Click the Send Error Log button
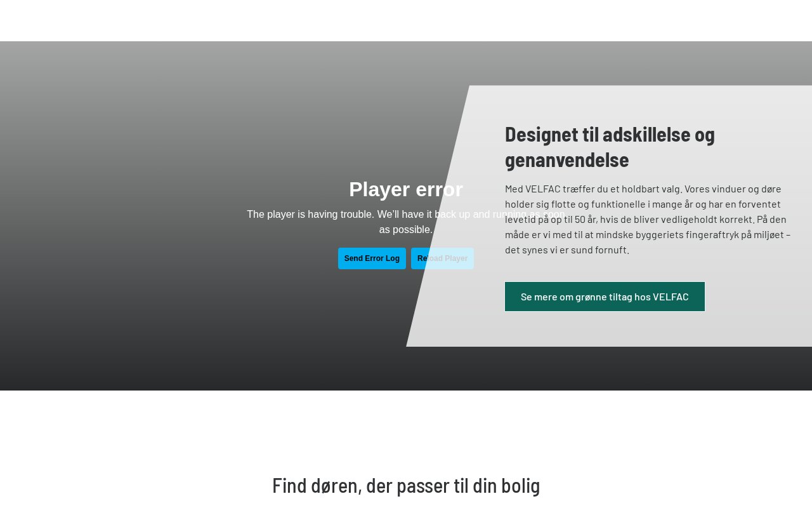The image size is (812, 508). tap(372, 258)
